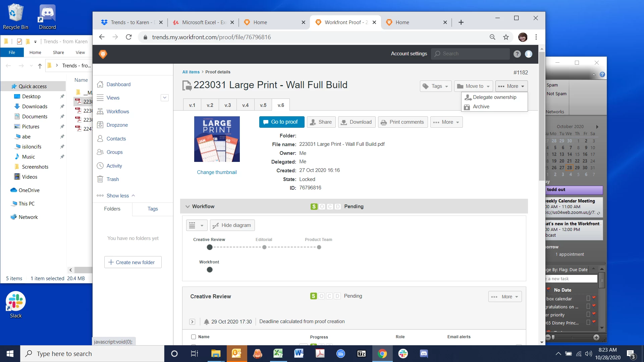This screenshot has height=362, width=644.
Task: Check the Name column select-all checkbox
Action: tap(194, 337)
